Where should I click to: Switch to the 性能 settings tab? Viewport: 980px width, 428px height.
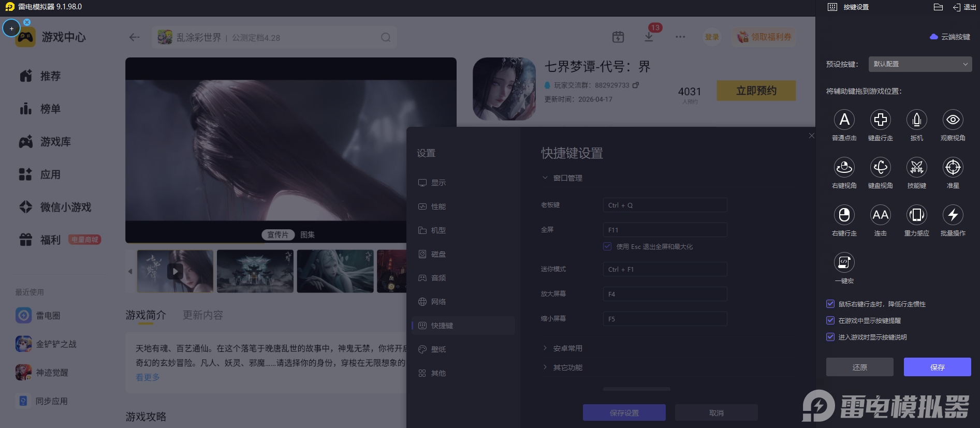point(438,206)
